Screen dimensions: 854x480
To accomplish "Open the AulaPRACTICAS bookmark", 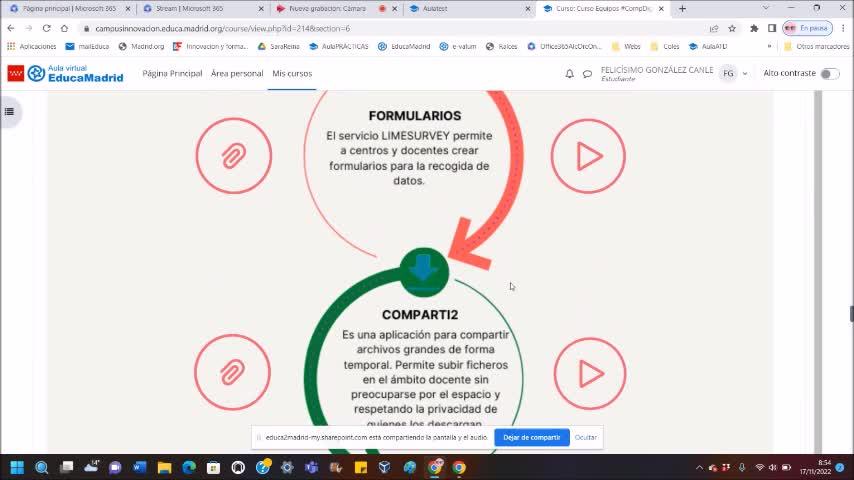I will pyautogui.click(x=338, y=47).
